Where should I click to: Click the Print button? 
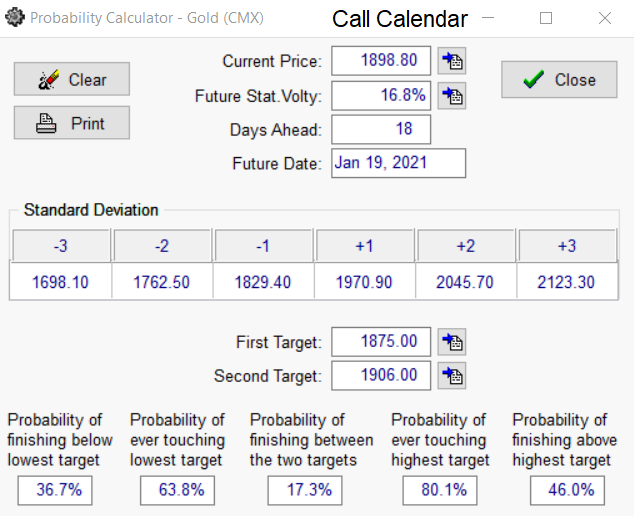pos(72,123)
